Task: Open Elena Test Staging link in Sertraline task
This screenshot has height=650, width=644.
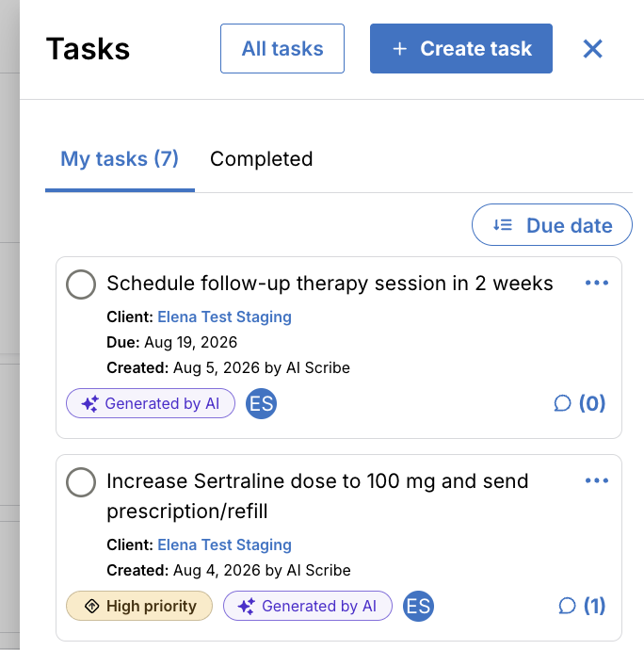Action: (x=225, y=545)
